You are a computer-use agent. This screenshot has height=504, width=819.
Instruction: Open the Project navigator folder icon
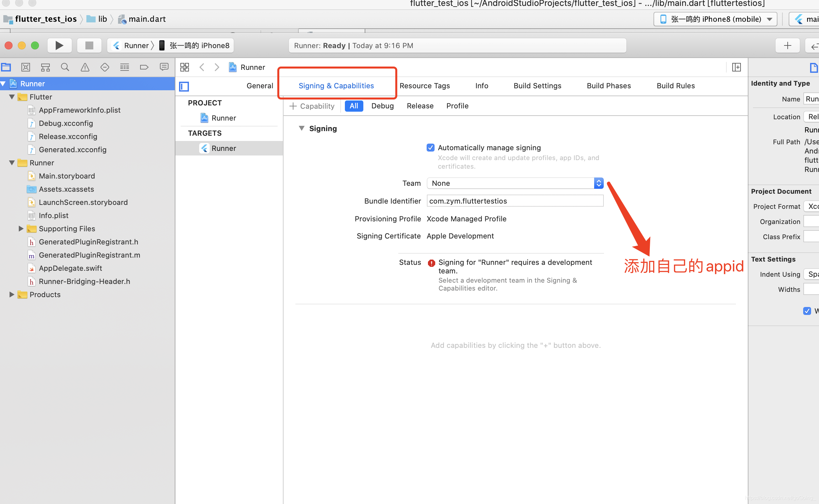6,67
